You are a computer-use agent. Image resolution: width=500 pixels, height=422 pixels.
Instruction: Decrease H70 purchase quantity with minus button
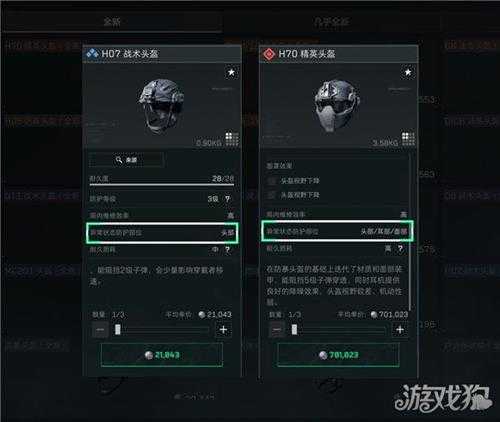pos(277,330)
